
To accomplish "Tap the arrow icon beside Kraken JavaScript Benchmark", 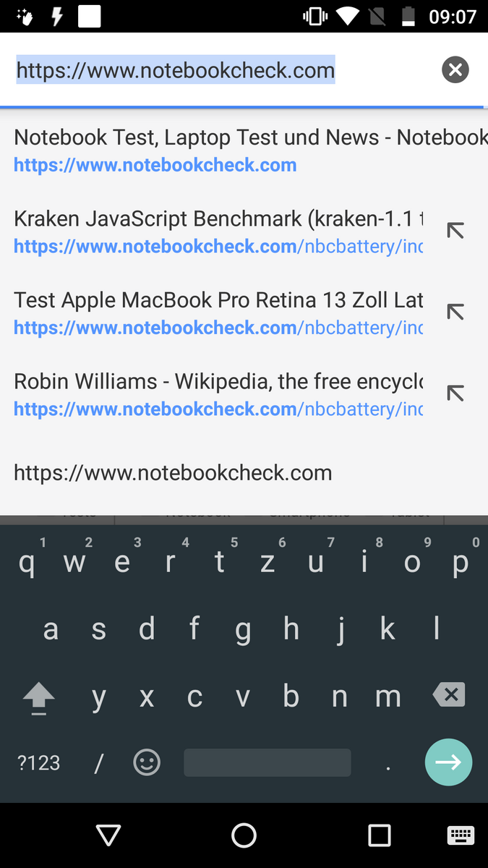I will (x=455, y=231).
